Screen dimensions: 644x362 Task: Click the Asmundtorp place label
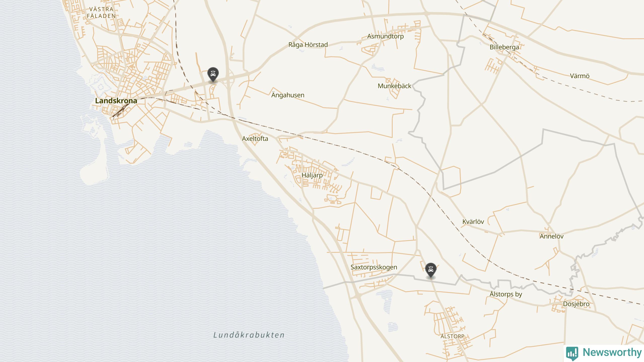click(385, 36)
